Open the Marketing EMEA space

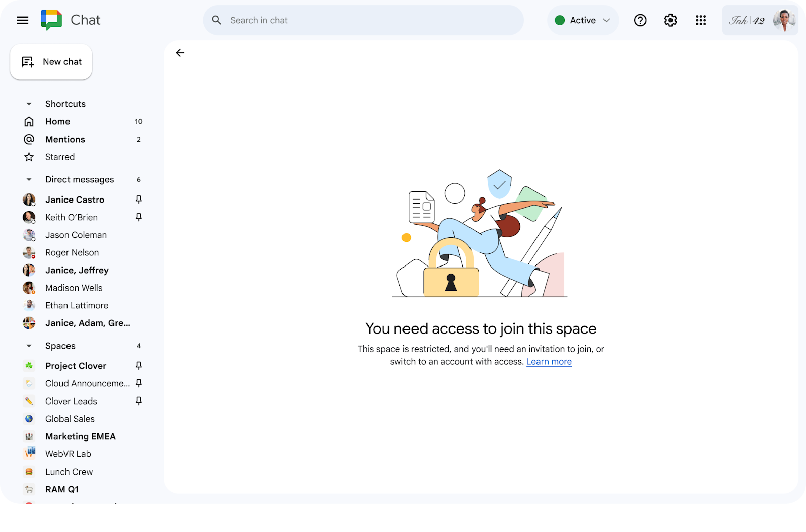(81, 436)
